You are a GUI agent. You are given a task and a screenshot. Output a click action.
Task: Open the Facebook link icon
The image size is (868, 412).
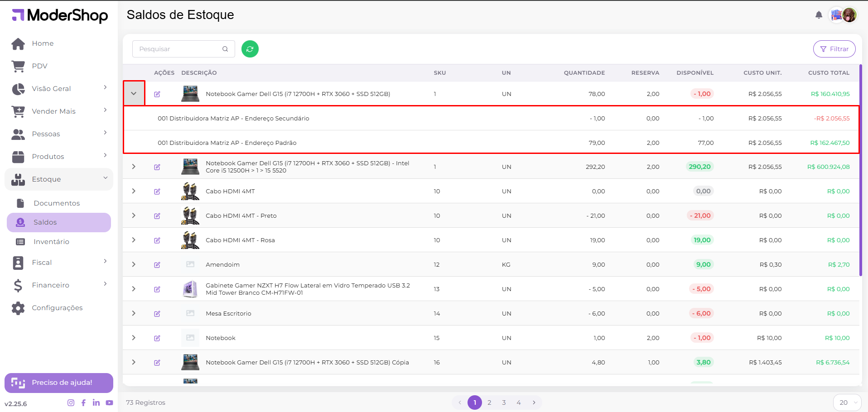[x=83, y=402]
